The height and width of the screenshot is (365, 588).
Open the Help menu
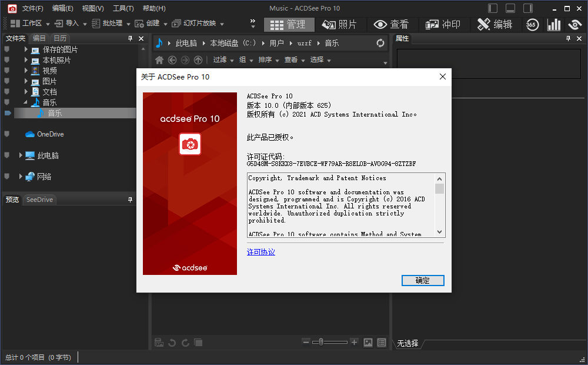(153, 8)
